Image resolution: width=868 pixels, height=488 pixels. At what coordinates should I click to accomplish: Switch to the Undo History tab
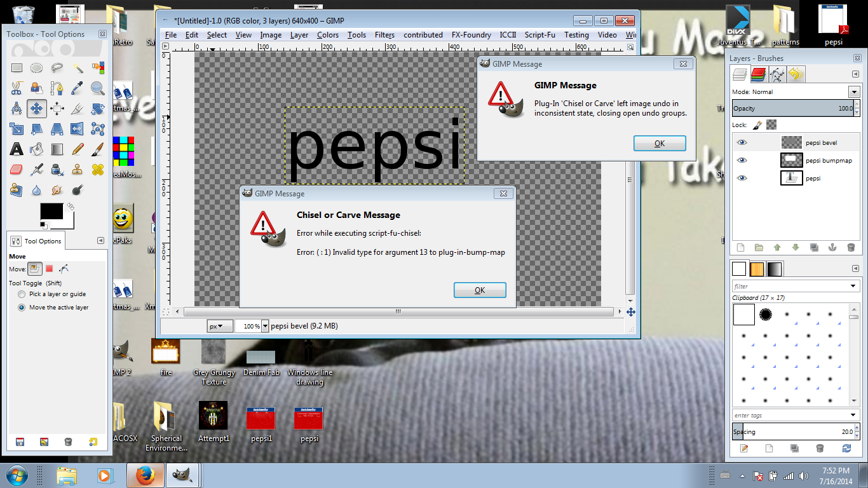796,75
